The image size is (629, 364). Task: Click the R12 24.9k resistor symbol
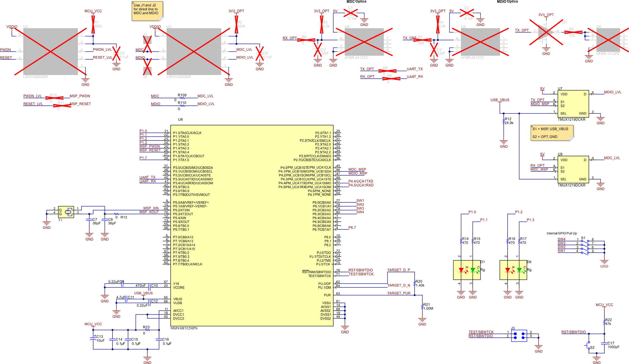point(504,121)
